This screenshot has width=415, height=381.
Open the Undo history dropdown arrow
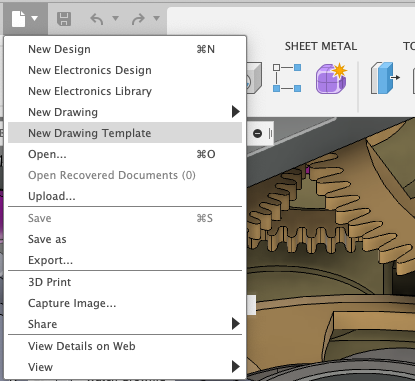(x=115, y=18)
